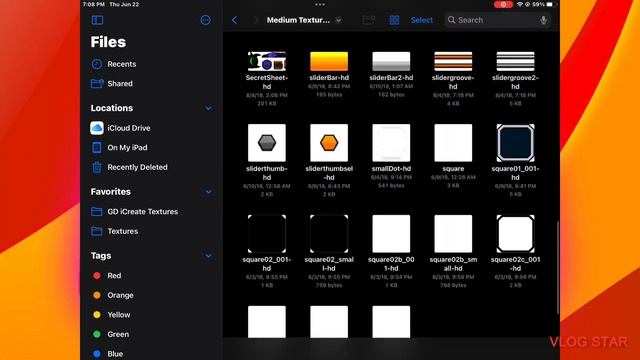Go forward with the right chevron
The height and width of the screenshot is (360, 640).
pyautogui.click(x=256, y=20)
